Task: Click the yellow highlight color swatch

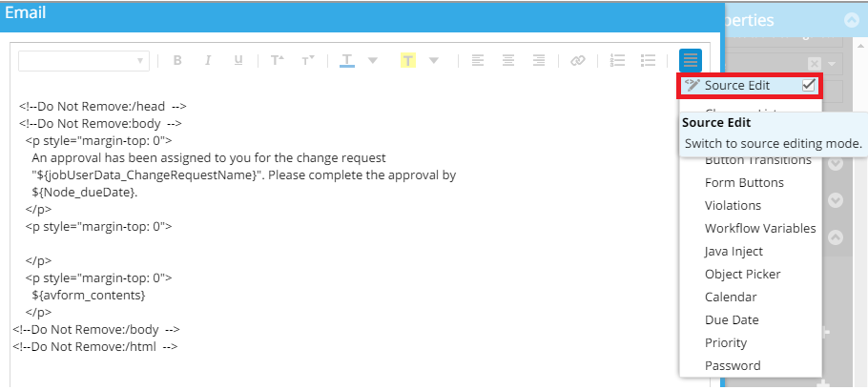Action: point(407,60)
